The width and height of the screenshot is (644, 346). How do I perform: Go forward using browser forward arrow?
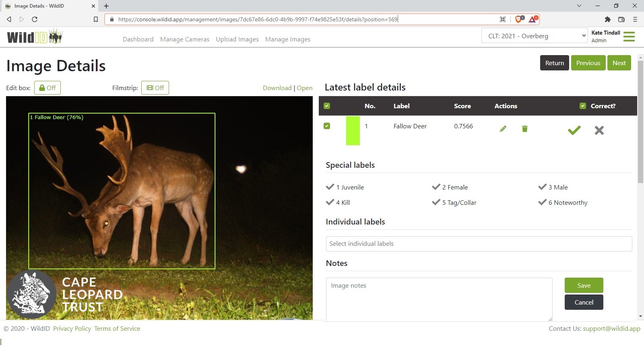tap(22, 19)
